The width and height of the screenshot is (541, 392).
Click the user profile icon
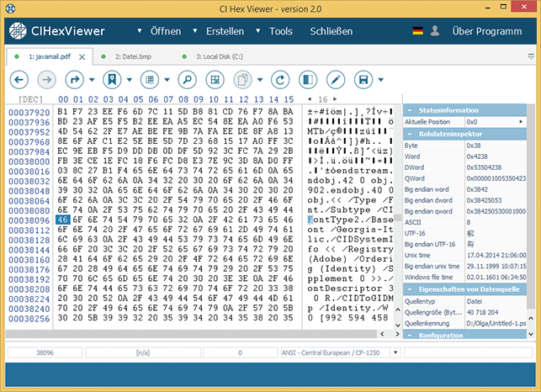click(435, 31)
